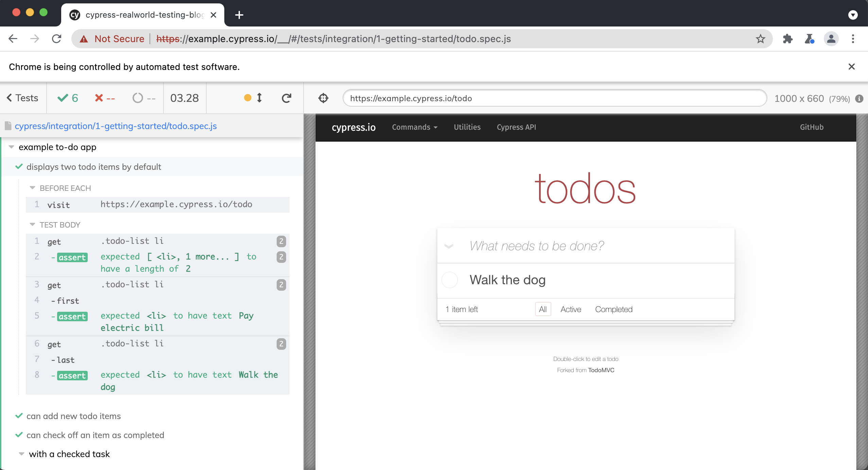The width and height of the screenshot is (868, 470).
Task: Click the Not Secure warning icon
Action: click(84, 39)
